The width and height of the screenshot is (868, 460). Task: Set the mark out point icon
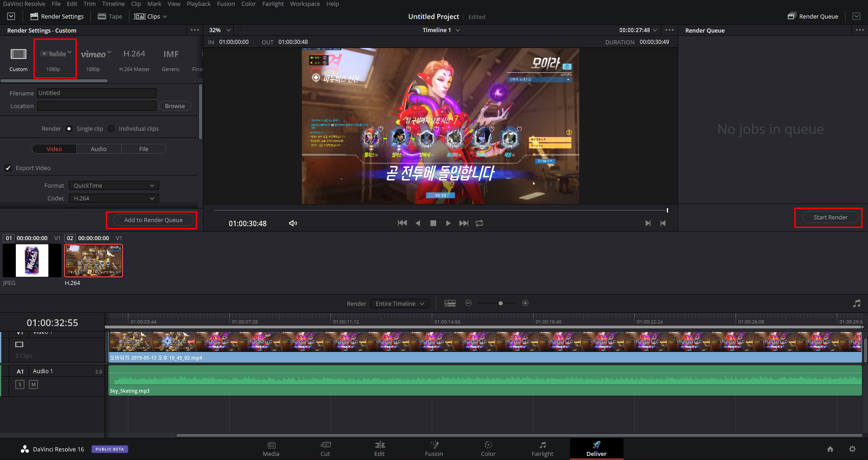pyautogui.click(x=663, y=223)
